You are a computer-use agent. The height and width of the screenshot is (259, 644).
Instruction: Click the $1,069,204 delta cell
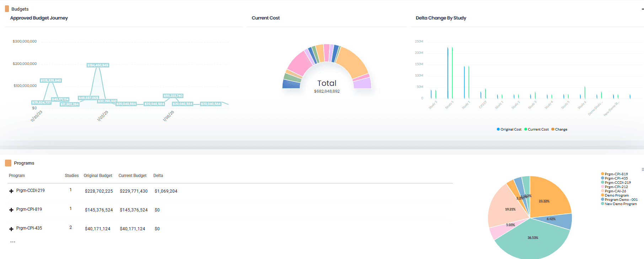point(166,191)
